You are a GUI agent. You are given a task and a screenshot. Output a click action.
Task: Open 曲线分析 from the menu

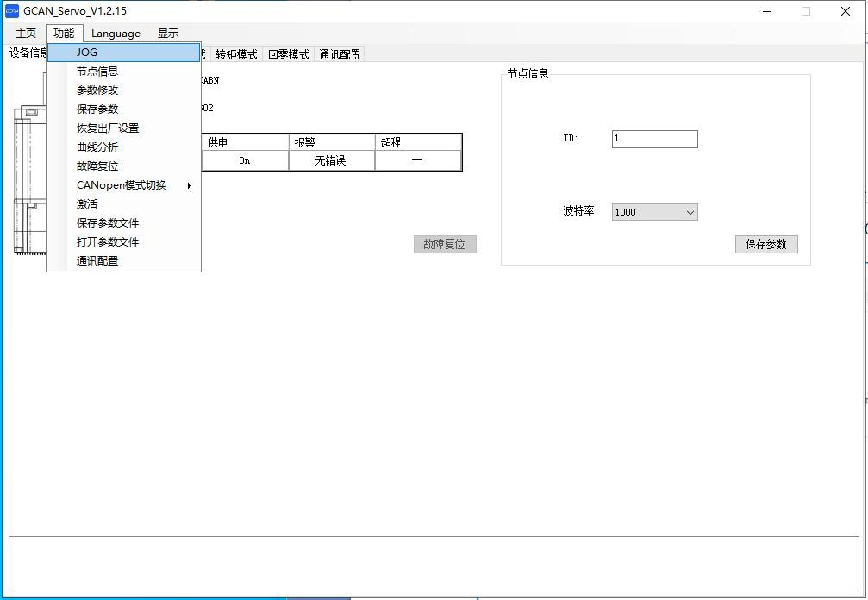click(x=97, y=147)
